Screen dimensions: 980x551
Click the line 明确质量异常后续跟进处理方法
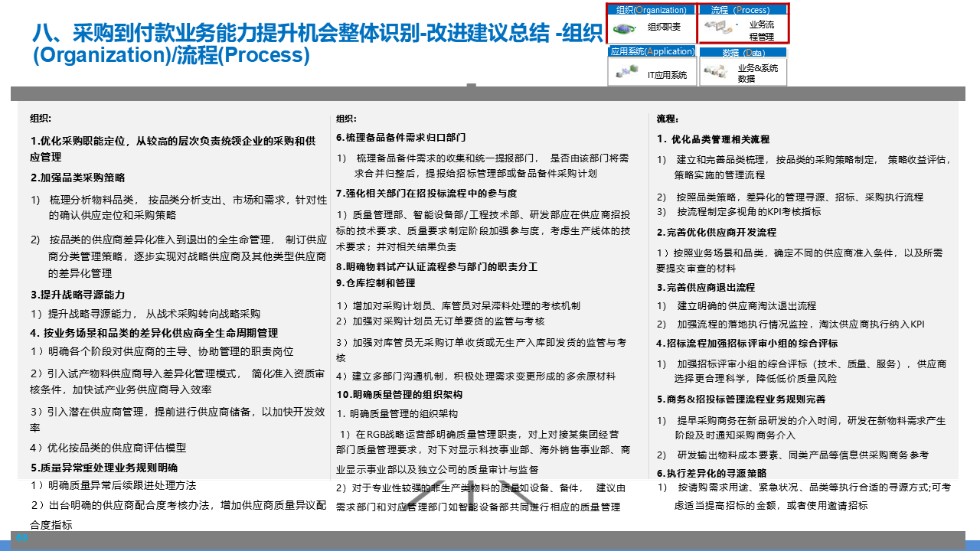pos(113,485)
